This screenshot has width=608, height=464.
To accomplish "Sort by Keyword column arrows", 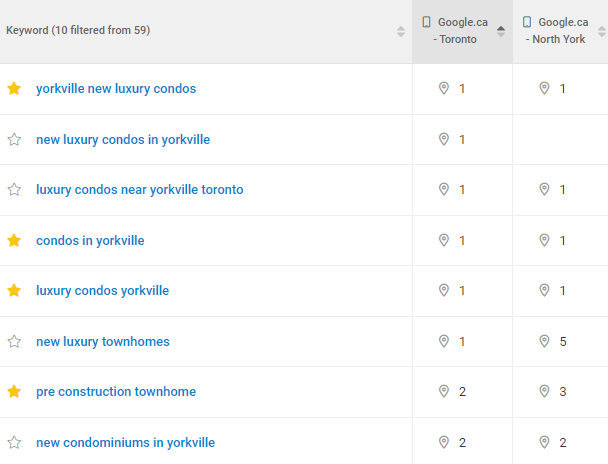I will [401, 31].
